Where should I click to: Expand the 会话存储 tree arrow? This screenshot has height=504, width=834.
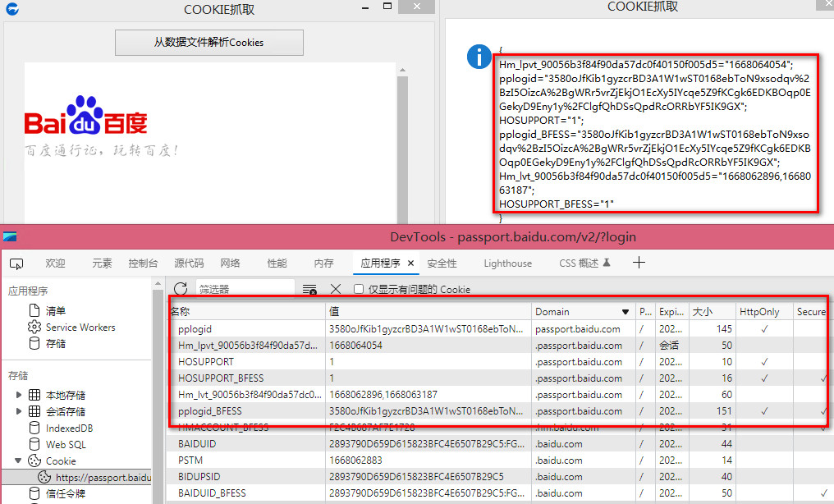point(19,411)
